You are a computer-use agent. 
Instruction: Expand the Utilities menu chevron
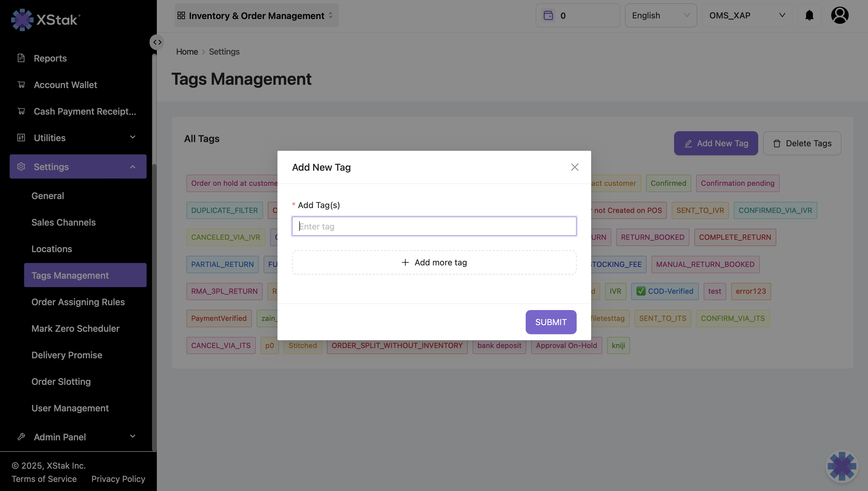132,138
